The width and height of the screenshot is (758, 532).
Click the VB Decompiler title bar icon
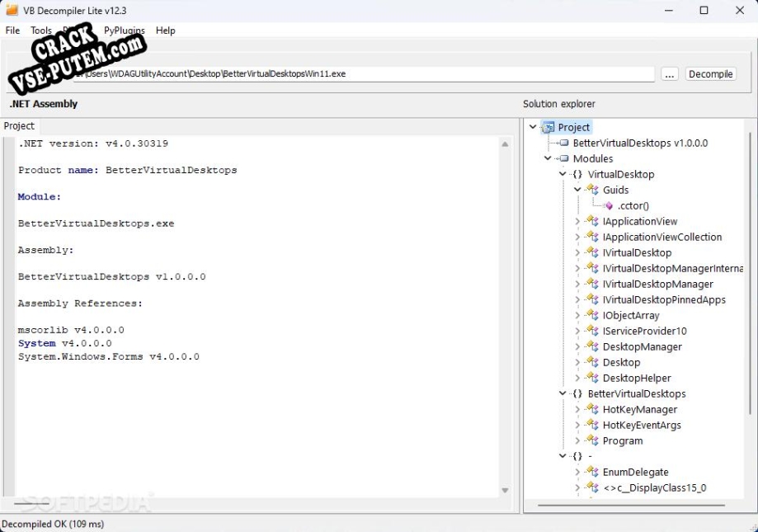12,10
